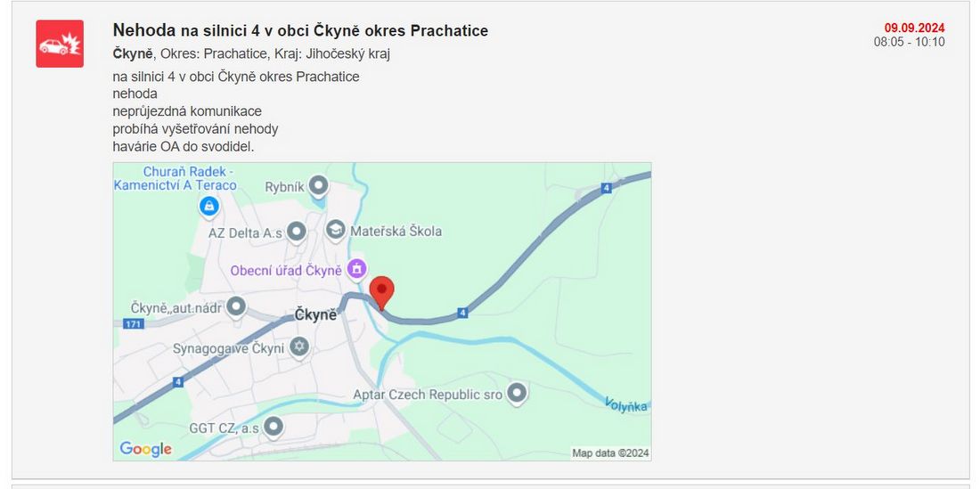Click the Synagoga ve Čkyni marker icon
Viewport: 980px width, 489px height.
(299, 347)
